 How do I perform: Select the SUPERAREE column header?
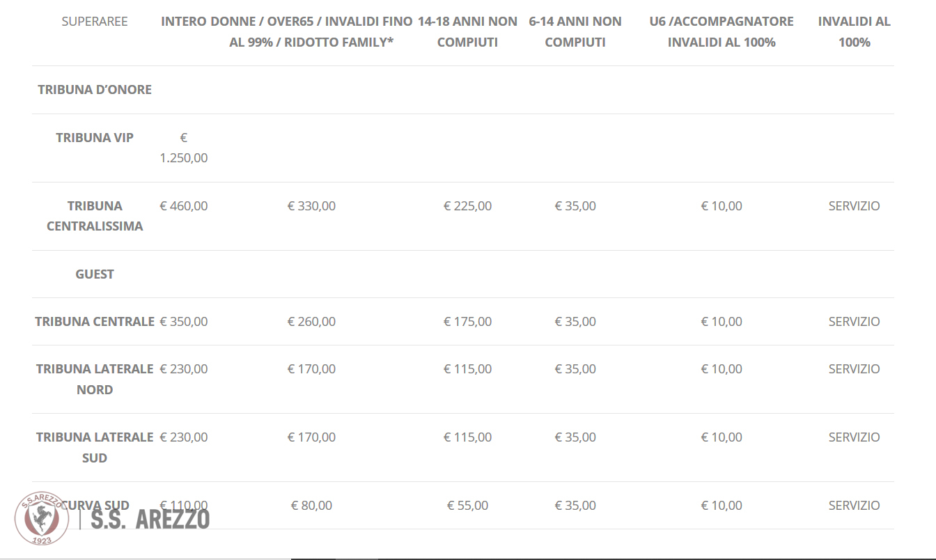point(95,22)
